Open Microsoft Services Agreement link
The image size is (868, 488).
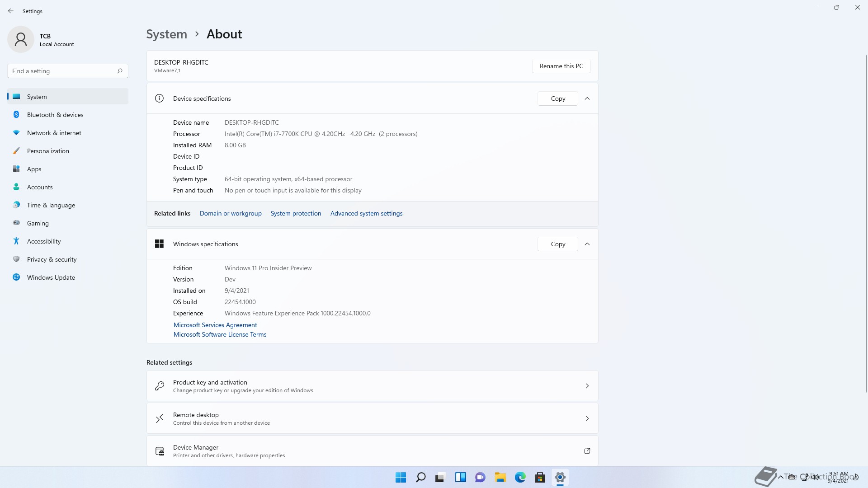click(215, 325)
